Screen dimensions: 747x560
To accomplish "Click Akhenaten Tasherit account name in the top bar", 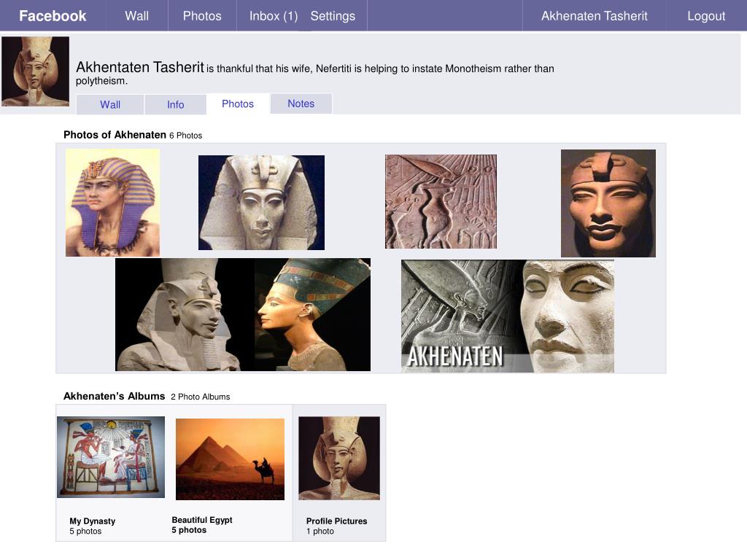I will (594, 16).
